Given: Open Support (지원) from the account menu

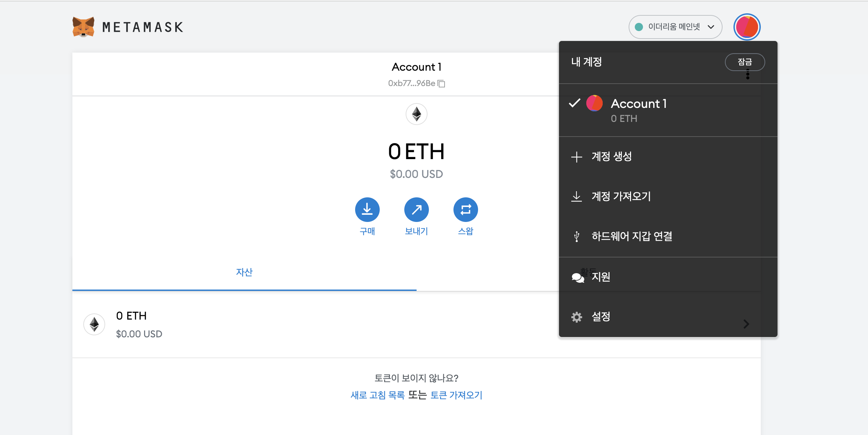Looking at the screenshot, I should [600, 277].
